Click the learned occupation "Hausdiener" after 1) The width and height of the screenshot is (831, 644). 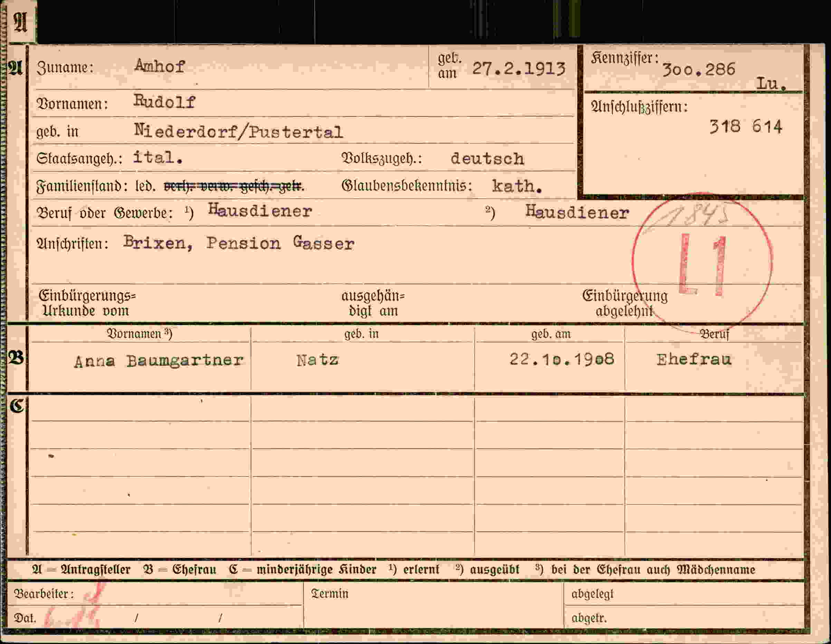coord(260,210)
